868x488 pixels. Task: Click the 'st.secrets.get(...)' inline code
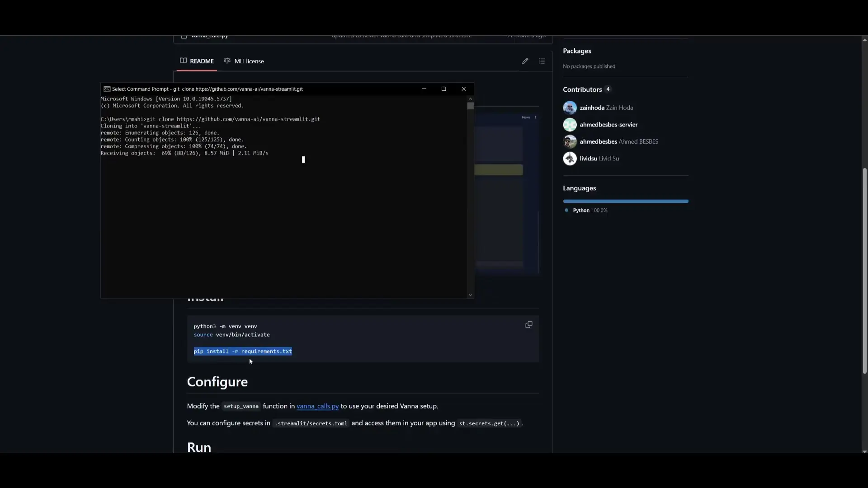point(489,423)
